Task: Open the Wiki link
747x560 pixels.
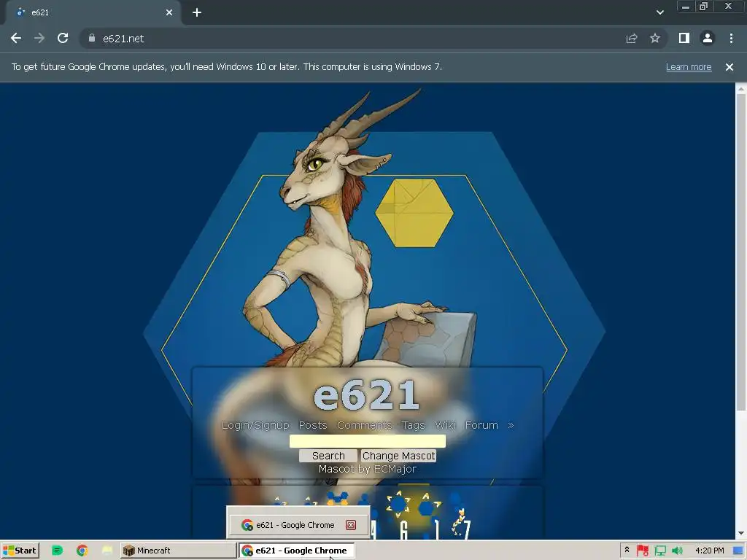Action: [446, 425]
